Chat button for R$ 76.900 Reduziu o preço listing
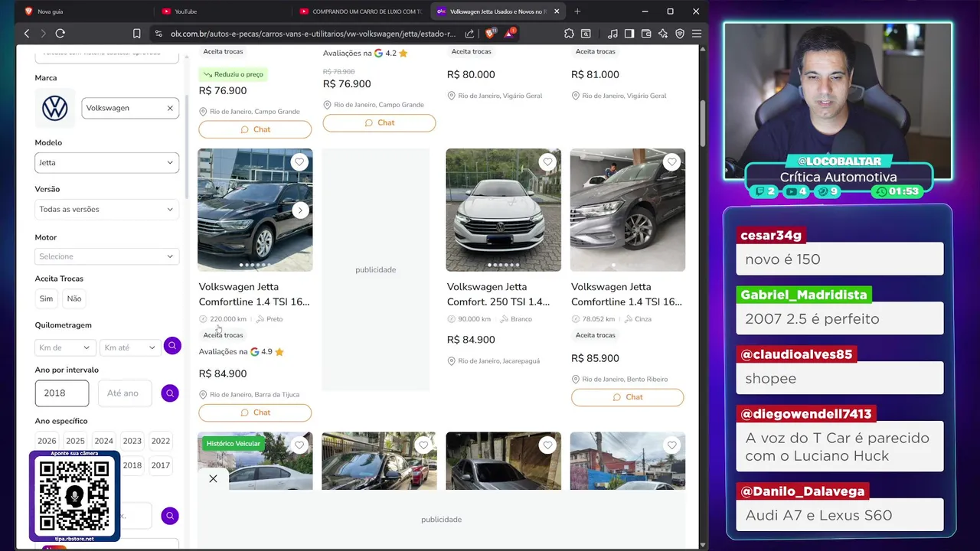The image size is (980, 551). point(255,129)
